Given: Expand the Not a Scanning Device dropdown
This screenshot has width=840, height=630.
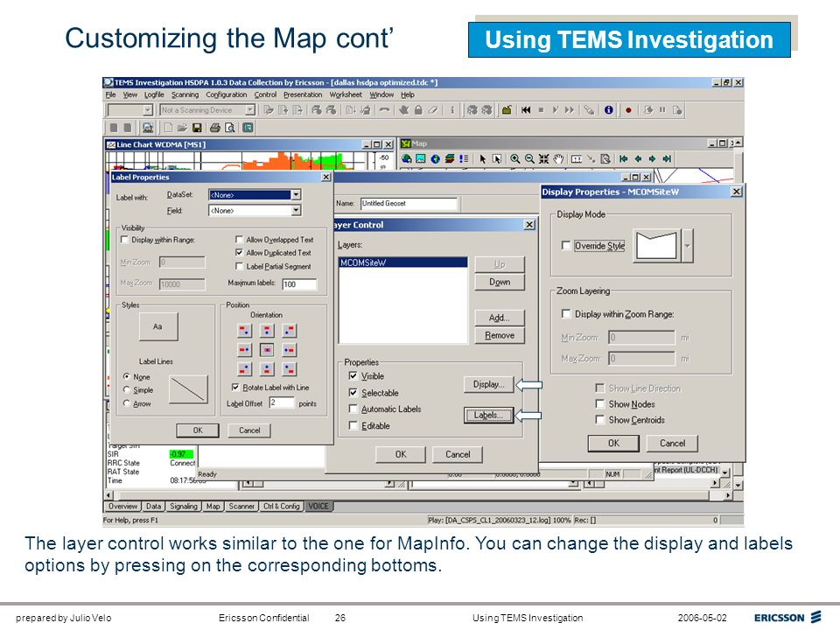Looking at the screenshot, I should point(250,110).
